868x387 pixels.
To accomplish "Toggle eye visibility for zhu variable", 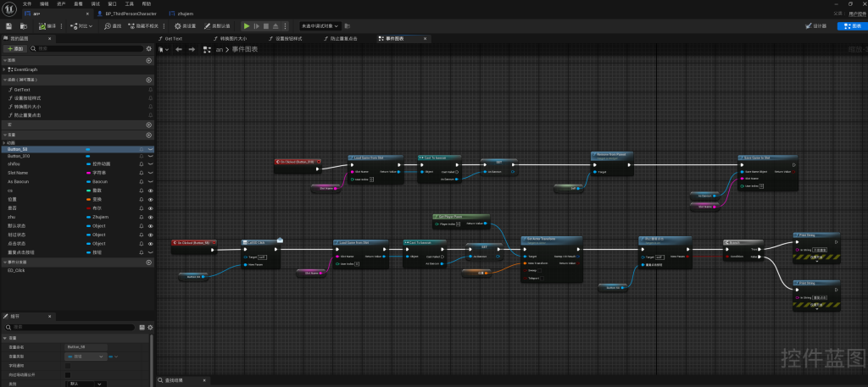I will pyautogui.click(x=150, y=217).
